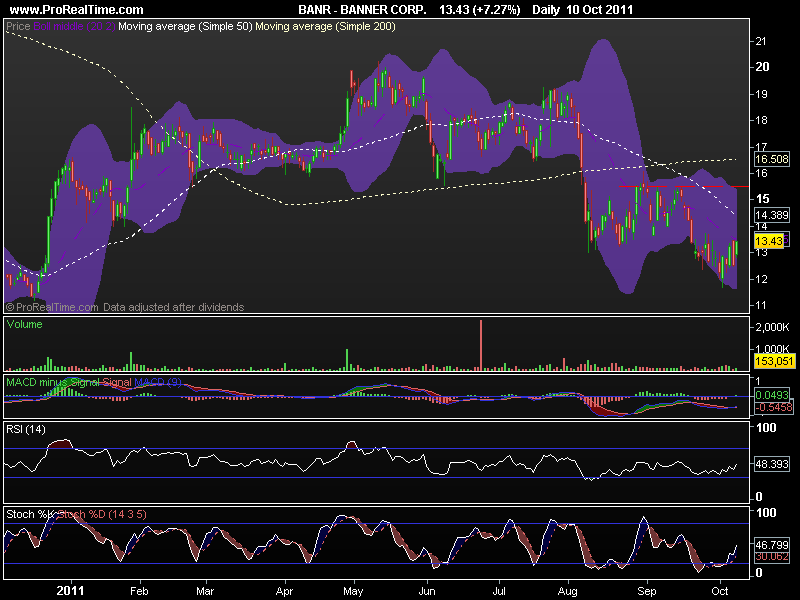This screenshot has height=600, width=800.
Task: Select the Stoch %K legend label
Action: (x=31, y=514)
